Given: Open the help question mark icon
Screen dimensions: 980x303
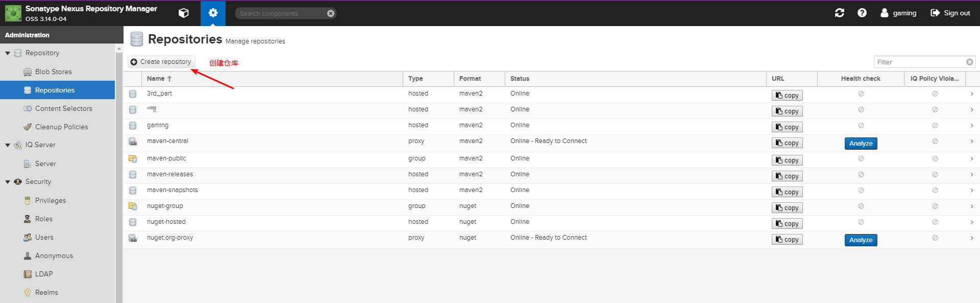Looking at the screenshot, I should (862, 13).
